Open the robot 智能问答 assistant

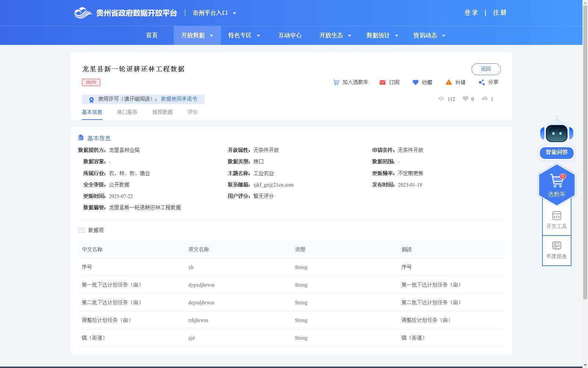[557, 138]
